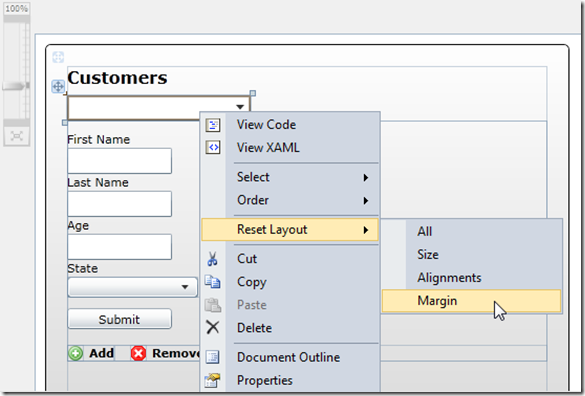Open the Customers combo box dropdown arrow
This screenshot has width=585, height=396.
pos(240,107)
